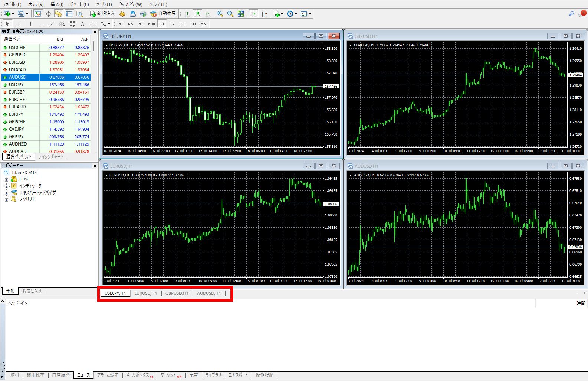588x381 pixels.
Task: Toggle the chart shift option
Action: [x=264, y=14]
